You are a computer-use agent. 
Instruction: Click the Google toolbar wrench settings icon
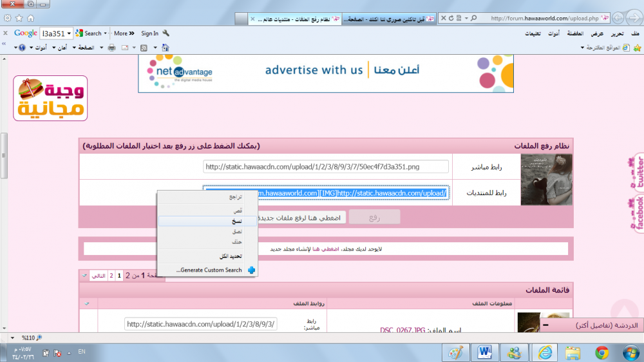pyautogui.click(x=166, y=33)
